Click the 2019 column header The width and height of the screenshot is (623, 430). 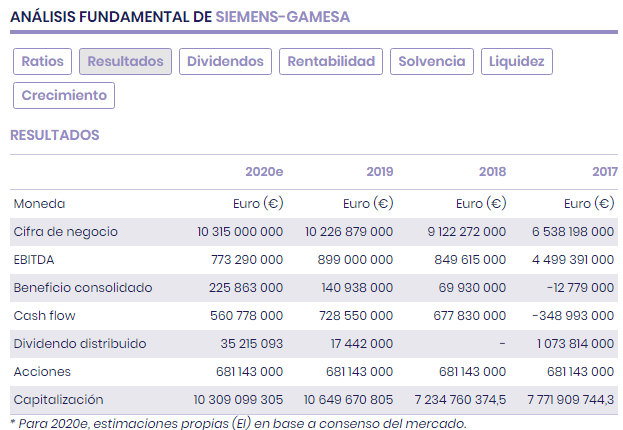pyautogui.click(x=379, y=172)
